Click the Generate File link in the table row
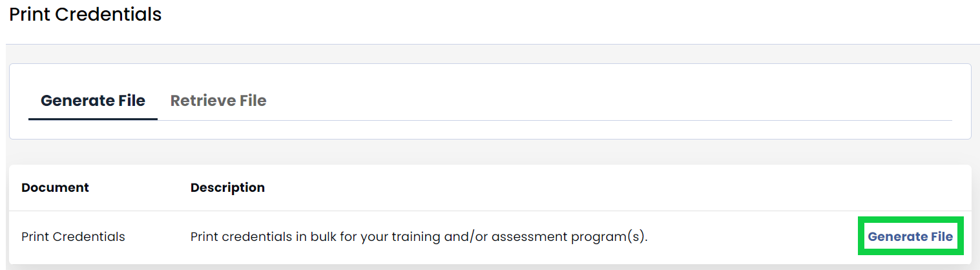Viewport: 980px width, 270px height. 910,236
